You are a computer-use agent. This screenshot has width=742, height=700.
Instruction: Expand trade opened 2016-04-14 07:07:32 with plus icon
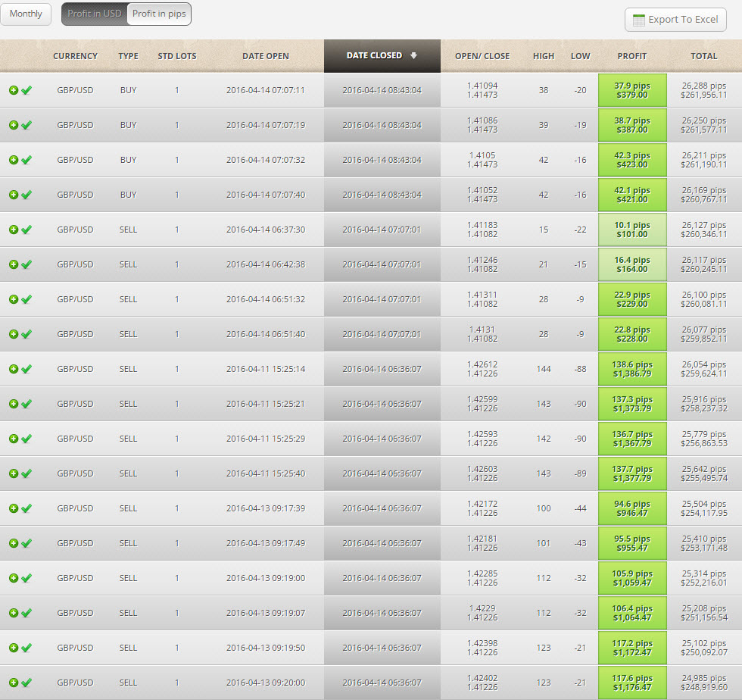pos(14,160)
